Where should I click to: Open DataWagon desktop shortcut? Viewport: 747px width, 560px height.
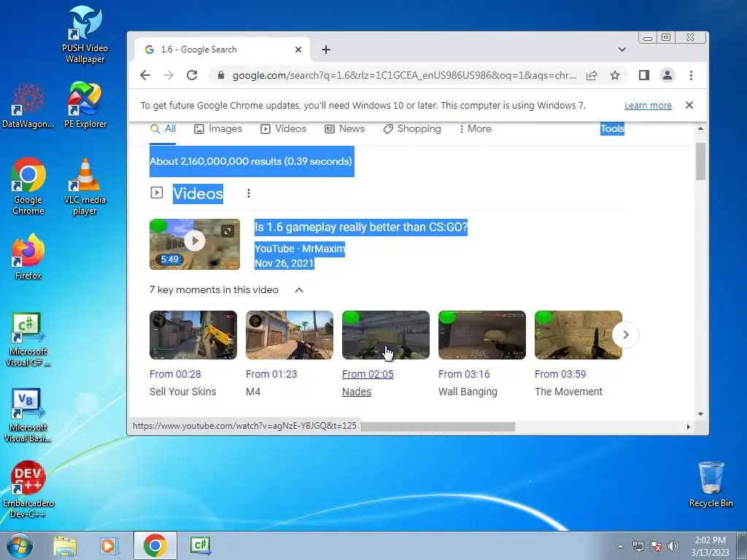click(x=28, y=106)
